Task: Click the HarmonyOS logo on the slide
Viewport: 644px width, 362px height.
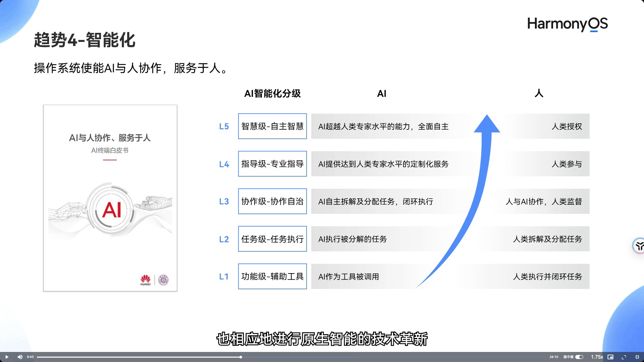Action: (567, 24)
